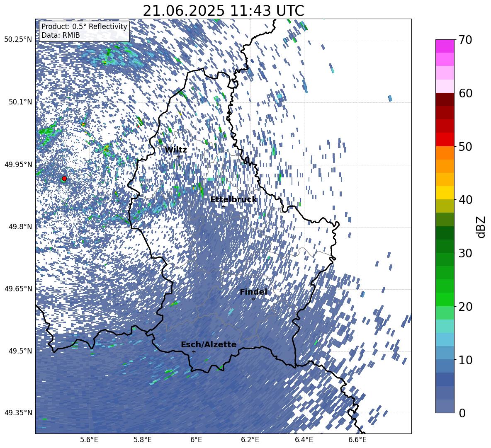The image size is (491, 448).
Task: Click the dark maroon swatch below 60
Action: pos(445,99)
